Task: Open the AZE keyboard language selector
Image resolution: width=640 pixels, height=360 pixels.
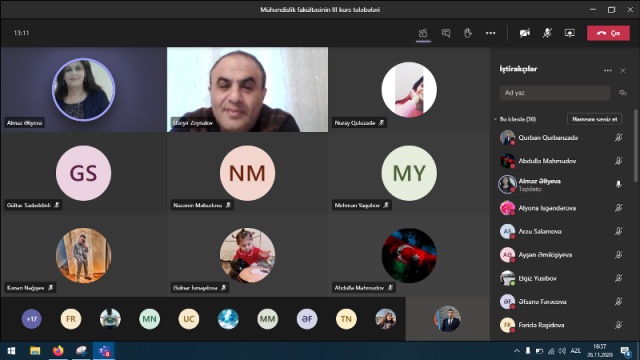Action: 576,351
